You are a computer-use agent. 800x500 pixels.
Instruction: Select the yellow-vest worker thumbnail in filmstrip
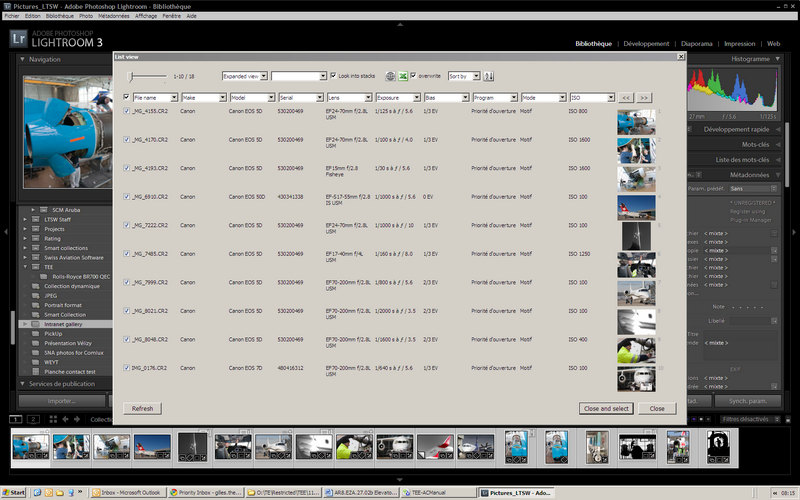click(x=355, y=447)
